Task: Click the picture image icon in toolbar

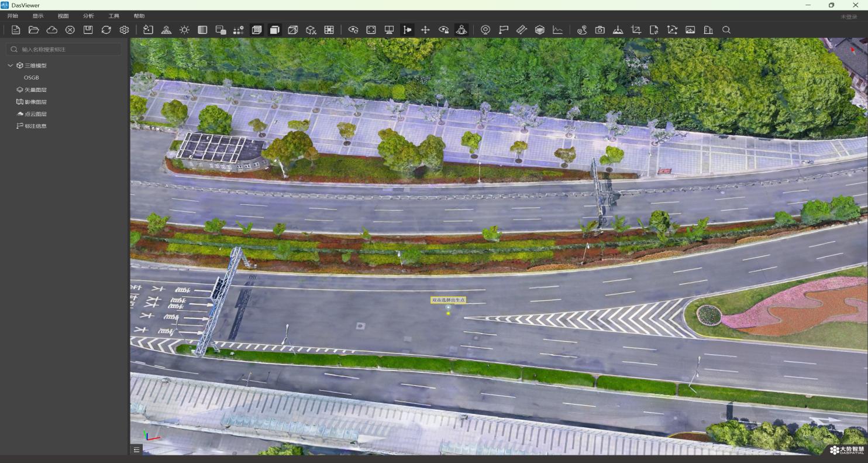Action: click(x=690, y=30)
